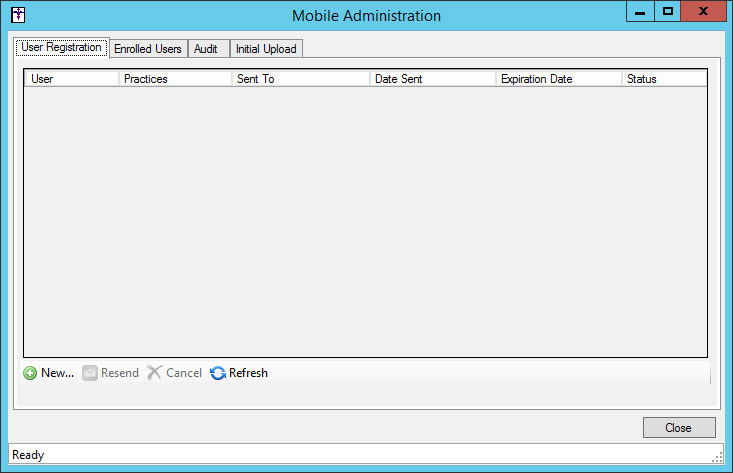The height and width of the screenshot is (473, 733).
Task: Go to the Initial Upload tab
Action: pos(266,48)
